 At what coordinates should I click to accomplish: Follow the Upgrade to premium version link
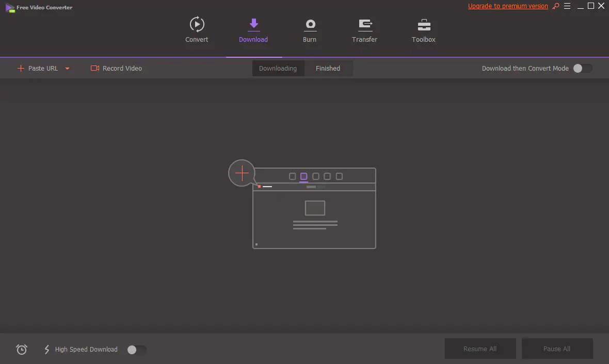pyautogui.click(x=508, y=6)
